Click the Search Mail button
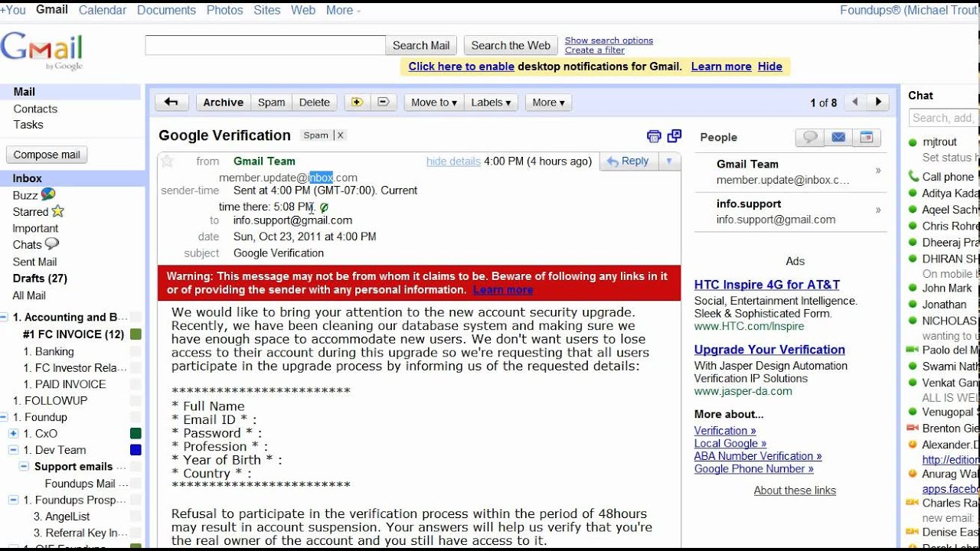980x551 pixels. tap(421, 45)
